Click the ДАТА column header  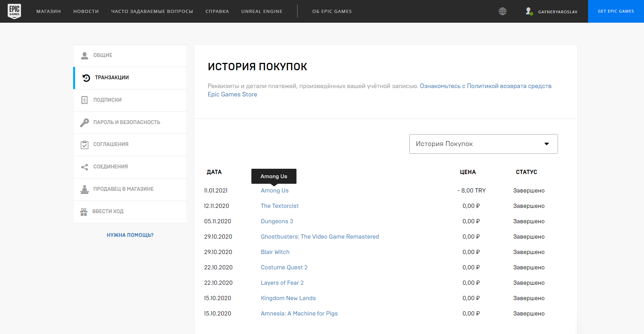[x=214, y=172]
